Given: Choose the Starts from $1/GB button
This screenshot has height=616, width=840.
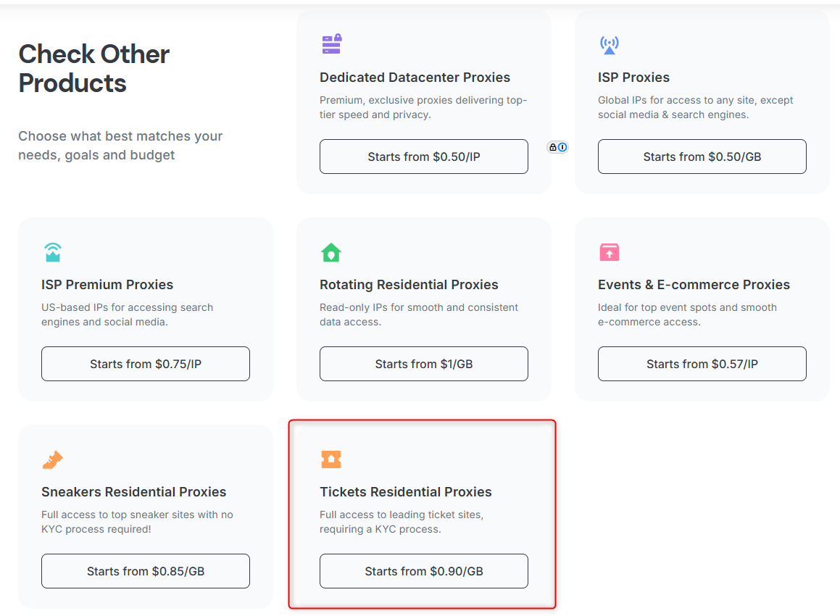Looking at the screenshot, I should coord(424,364).
